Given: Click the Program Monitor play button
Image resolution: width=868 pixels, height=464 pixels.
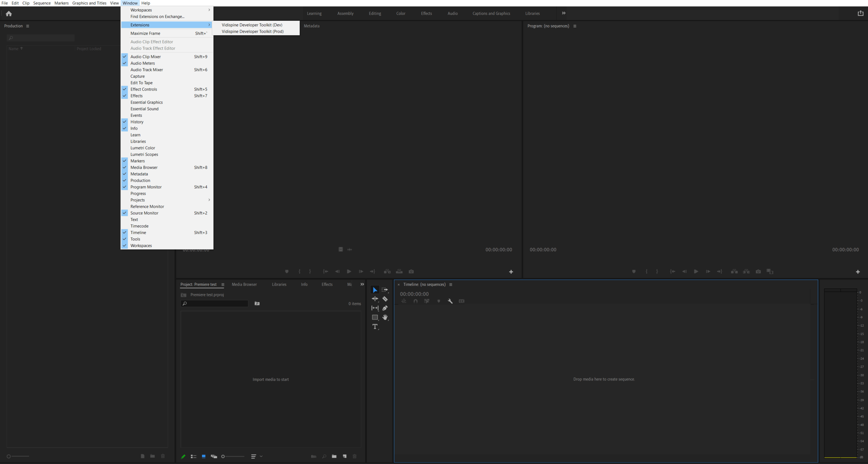Looking at the screenshot, I should pyautogui.click(x=696, y=272).
